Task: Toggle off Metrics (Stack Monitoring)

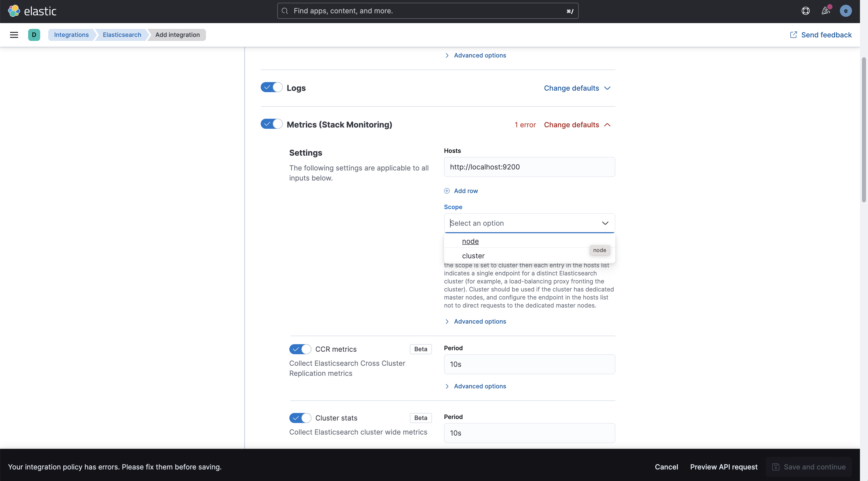Action: [271, 124]
